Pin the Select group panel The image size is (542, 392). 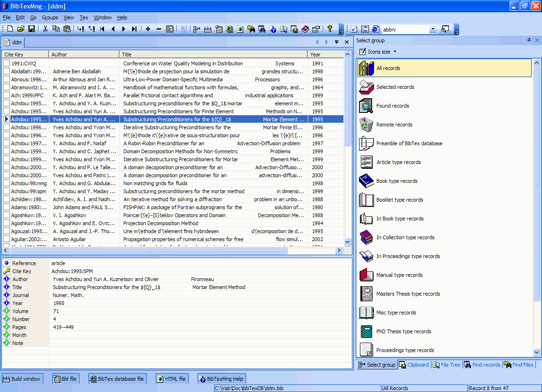coord(529,40)
